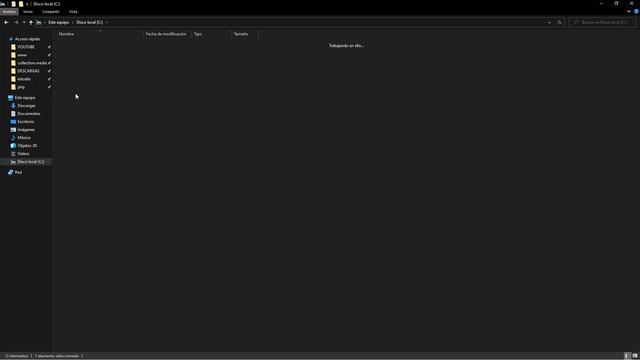The image size is (640, 360).
Task: Go up one folder level arrow
Action: 31,22
